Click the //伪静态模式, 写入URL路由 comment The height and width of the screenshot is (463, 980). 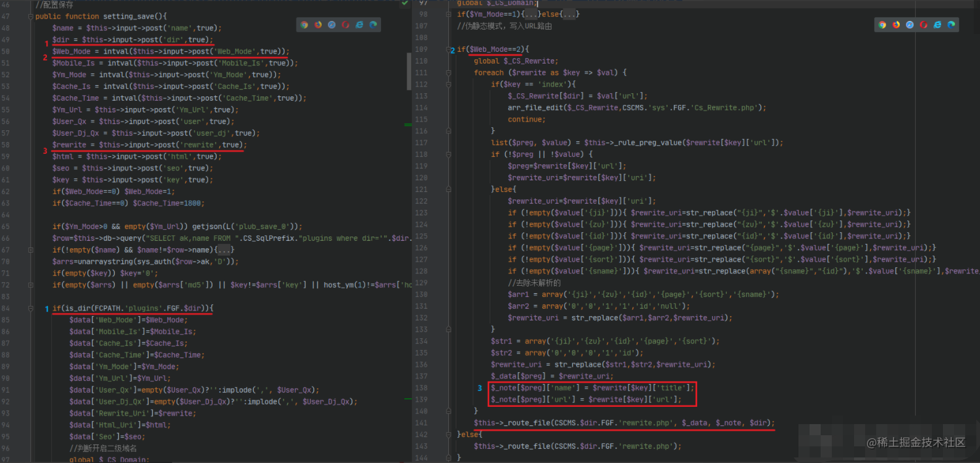click(505, 26)
